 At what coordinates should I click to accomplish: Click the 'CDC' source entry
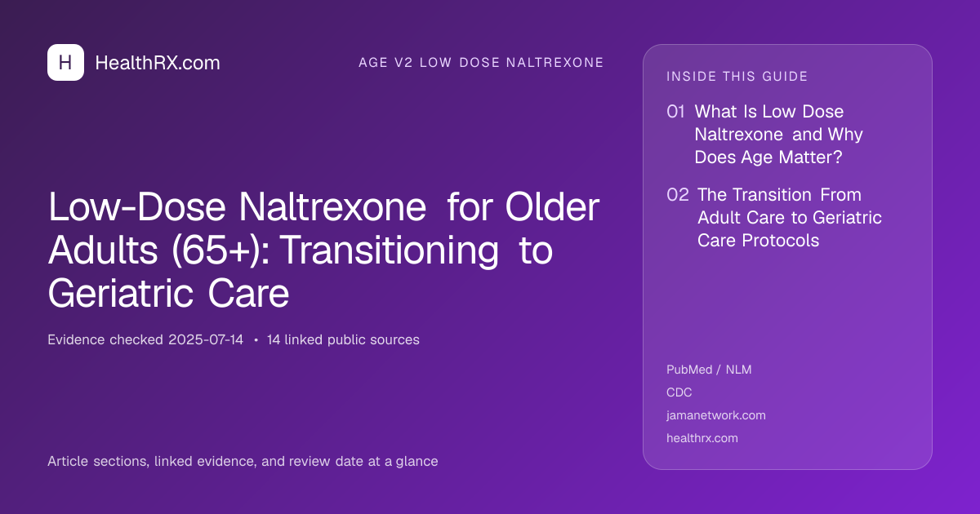pyautogui.click(x=679, y=392)
